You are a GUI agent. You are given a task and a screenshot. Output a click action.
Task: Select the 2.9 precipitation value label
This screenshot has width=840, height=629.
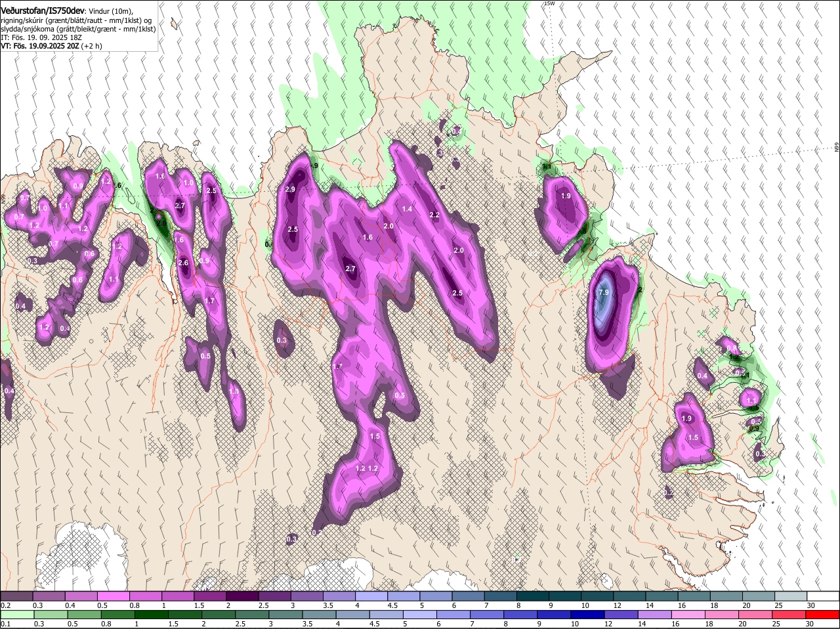tap(290, 189)
